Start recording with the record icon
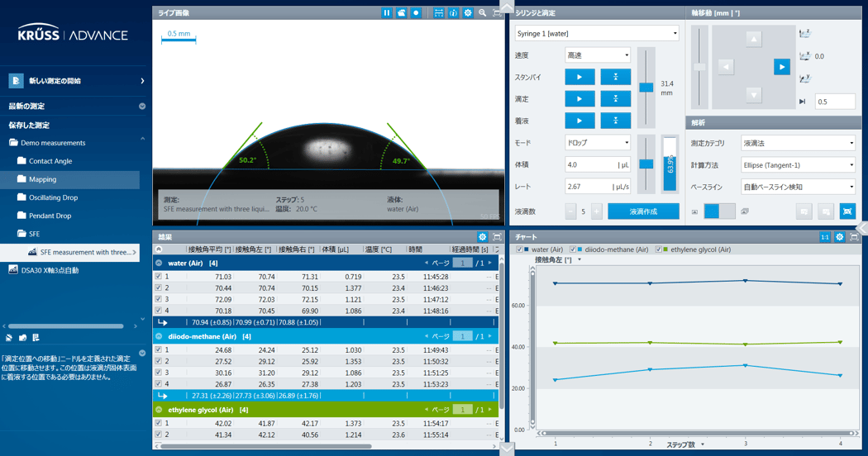The image size is (868, 456). pyautogui.click(x=416, y=12)
